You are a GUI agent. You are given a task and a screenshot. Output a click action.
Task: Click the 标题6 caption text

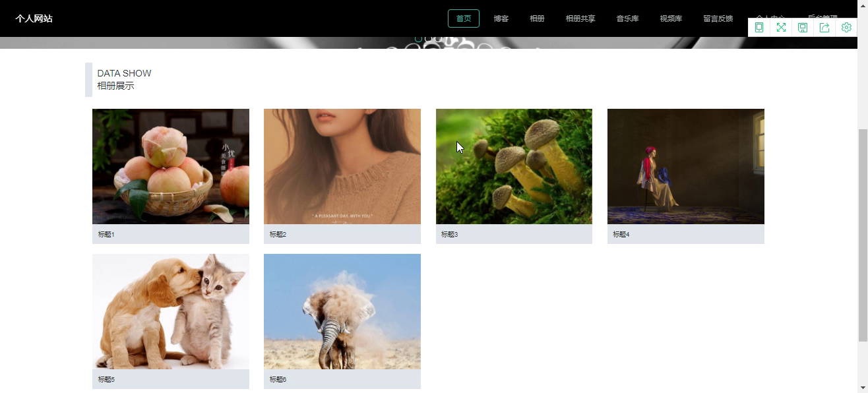pyautogui.click(x=278, y=379)
